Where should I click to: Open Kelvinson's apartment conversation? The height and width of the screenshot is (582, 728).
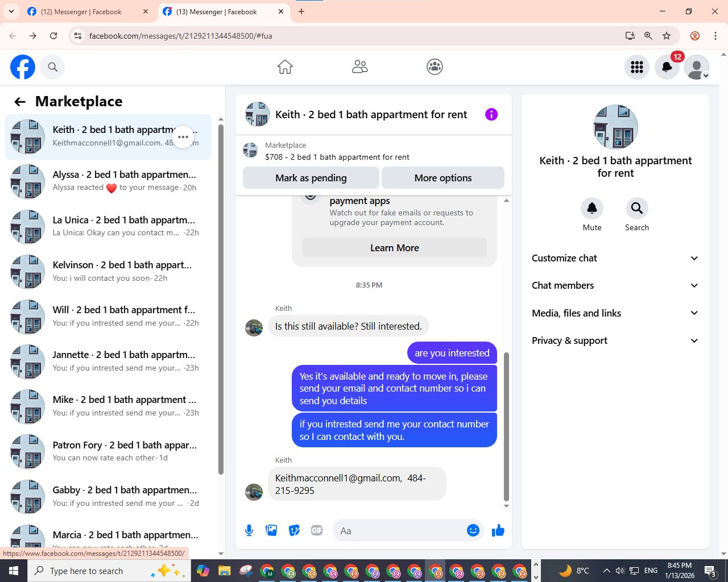click(108, 271)
